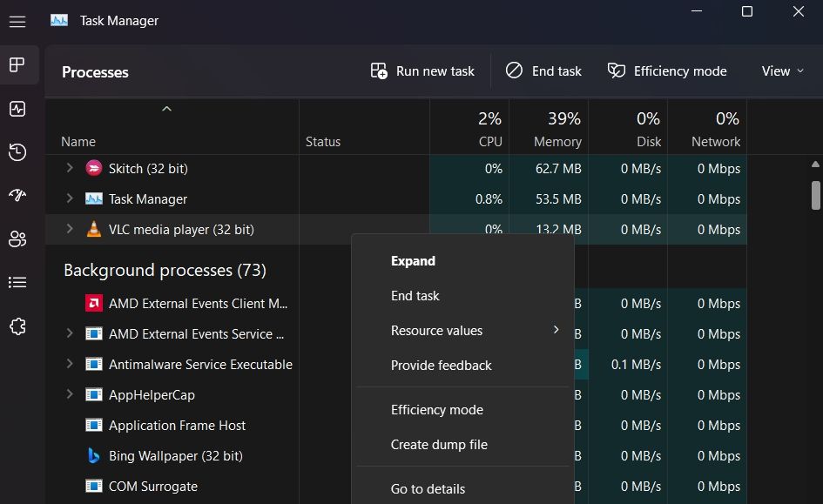Select Antimalware's 0.1 MB/s disk value
823x504 pixels.
pyautogui.click(x=636, y=364)
